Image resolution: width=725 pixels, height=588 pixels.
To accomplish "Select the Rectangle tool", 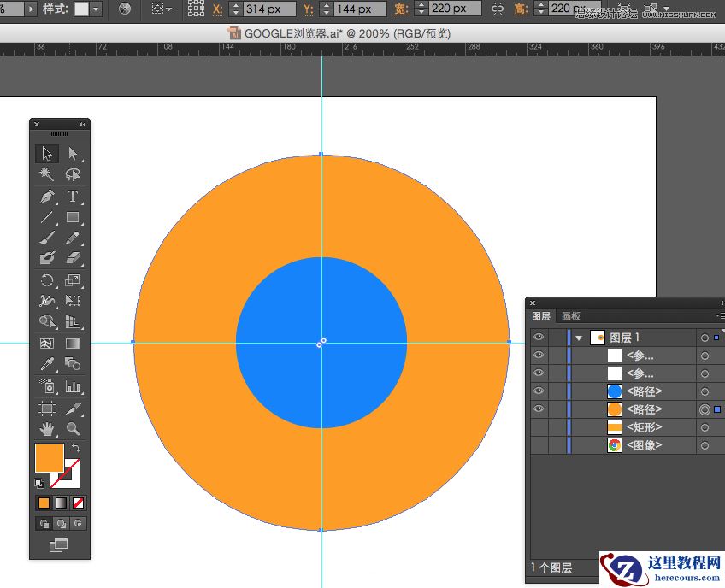I will pyautogui.click(x=74, y=218).
